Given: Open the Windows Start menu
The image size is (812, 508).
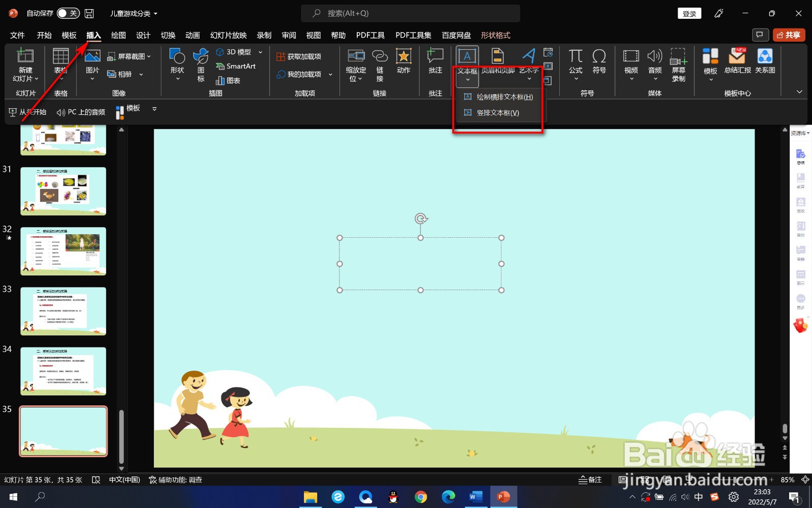Looking at the screenshot, I should pyautogui.click(x=13, y=497).
